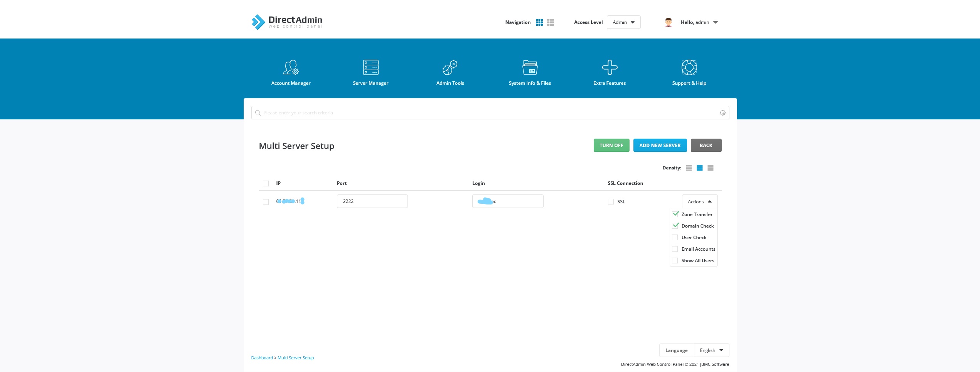Open the Server Manager icon

pyautogui.click(x=370, y=67)
